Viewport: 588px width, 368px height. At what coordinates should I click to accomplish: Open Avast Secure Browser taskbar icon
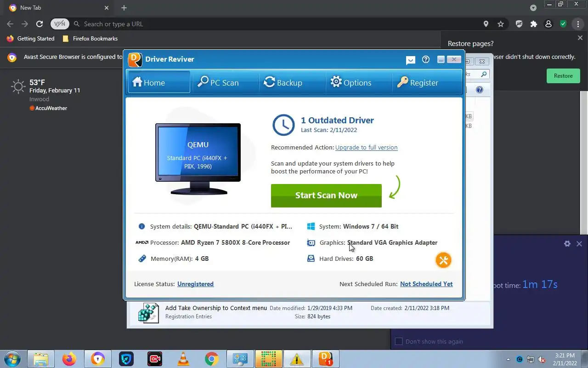pos(98,359)
